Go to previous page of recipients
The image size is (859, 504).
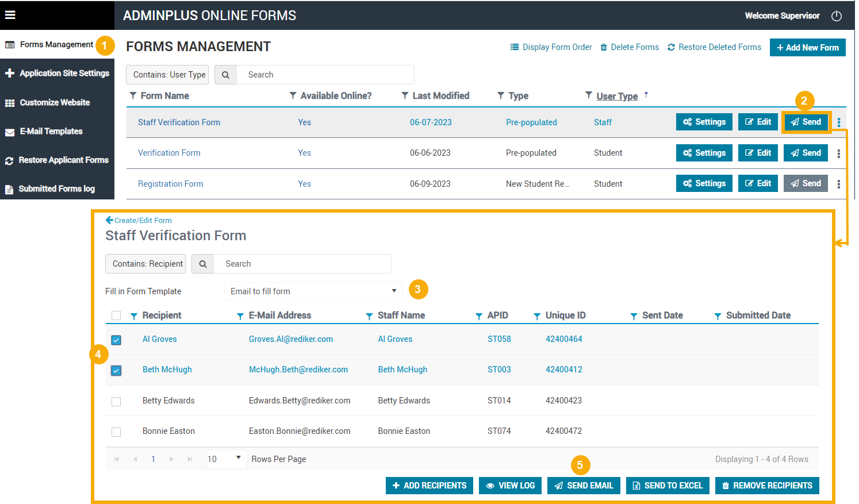pos(135,459)
